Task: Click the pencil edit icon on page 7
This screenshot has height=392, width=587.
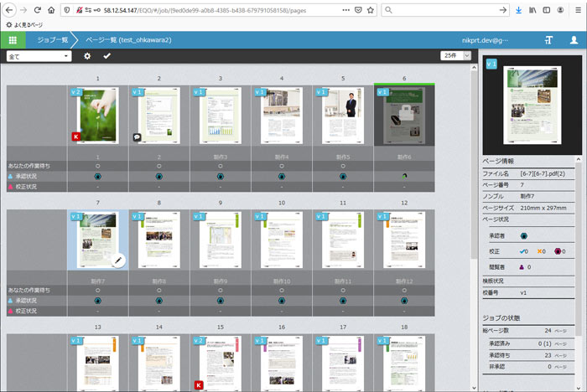Action: point(117,260)
